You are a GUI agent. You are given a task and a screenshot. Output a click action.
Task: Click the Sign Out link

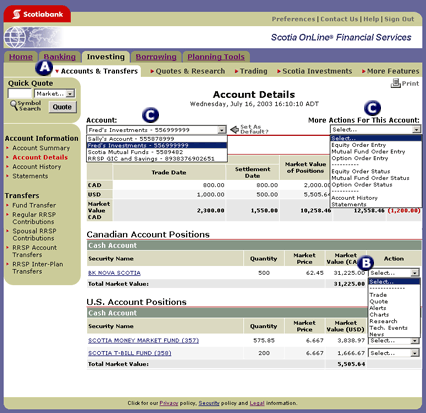(x=399, y=19)
